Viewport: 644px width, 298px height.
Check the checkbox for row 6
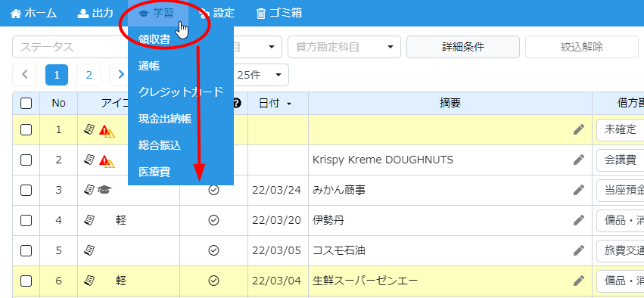pyautogui.click(x=26, y=281)
